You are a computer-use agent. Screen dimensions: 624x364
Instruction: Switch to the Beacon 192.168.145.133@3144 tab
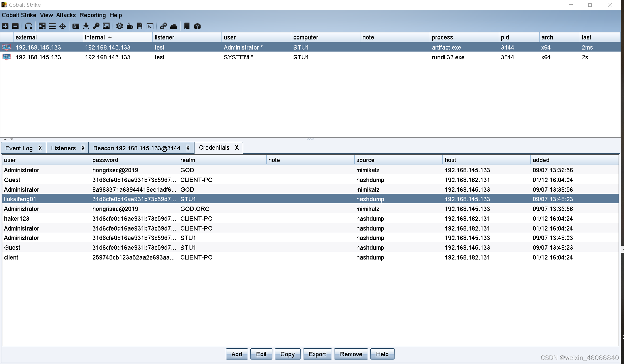(137, 148)
